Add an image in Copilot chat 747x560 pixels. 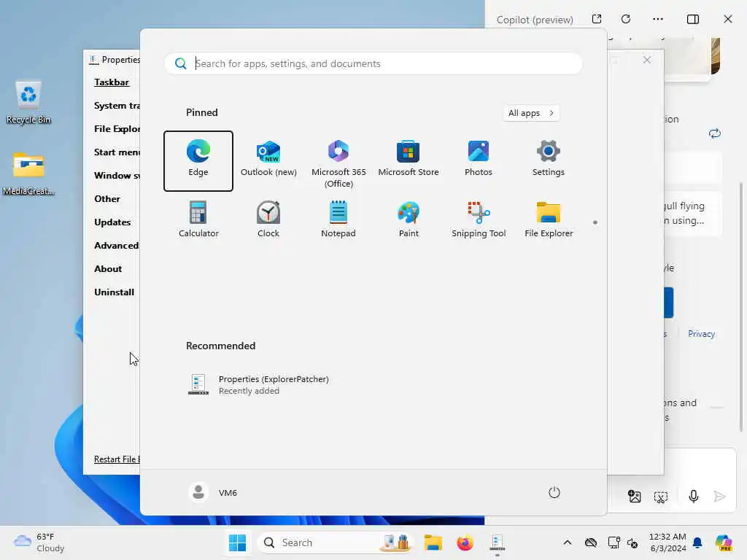tap(635, 497)
